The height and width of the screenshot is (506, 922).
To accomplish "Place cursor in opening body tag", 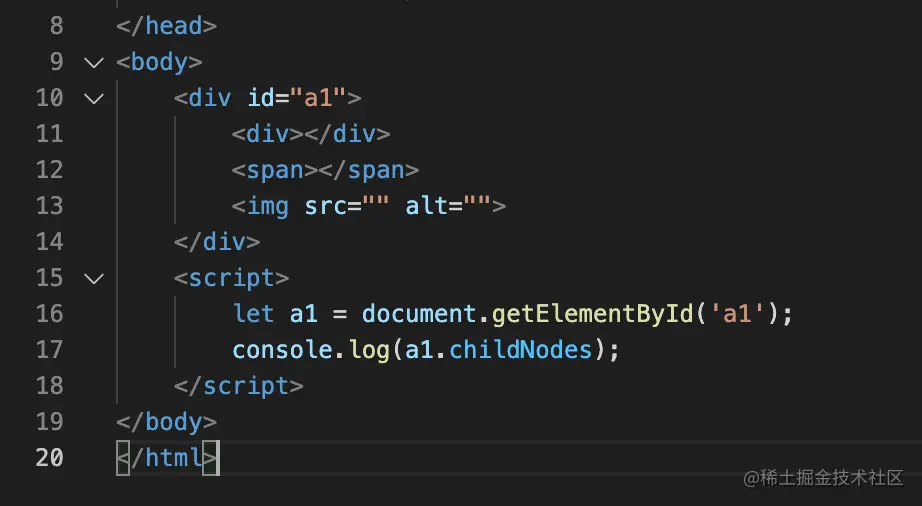I will (159, 62).
